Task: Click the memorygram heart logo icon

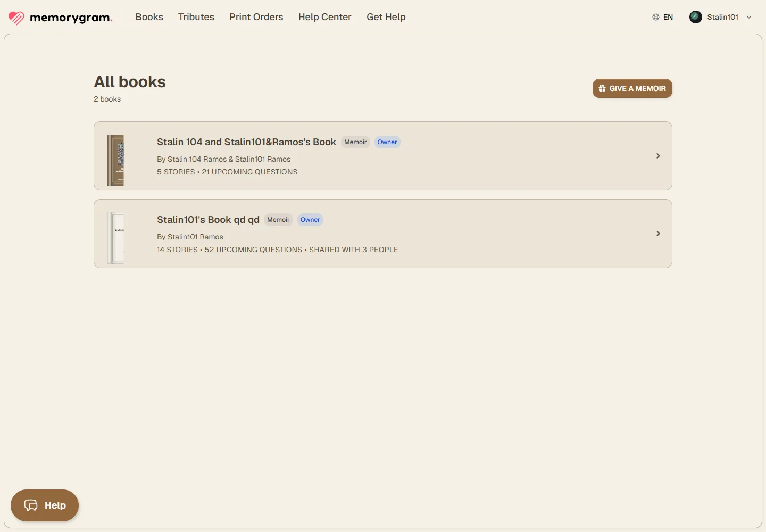Action: [x=16, y=18]
